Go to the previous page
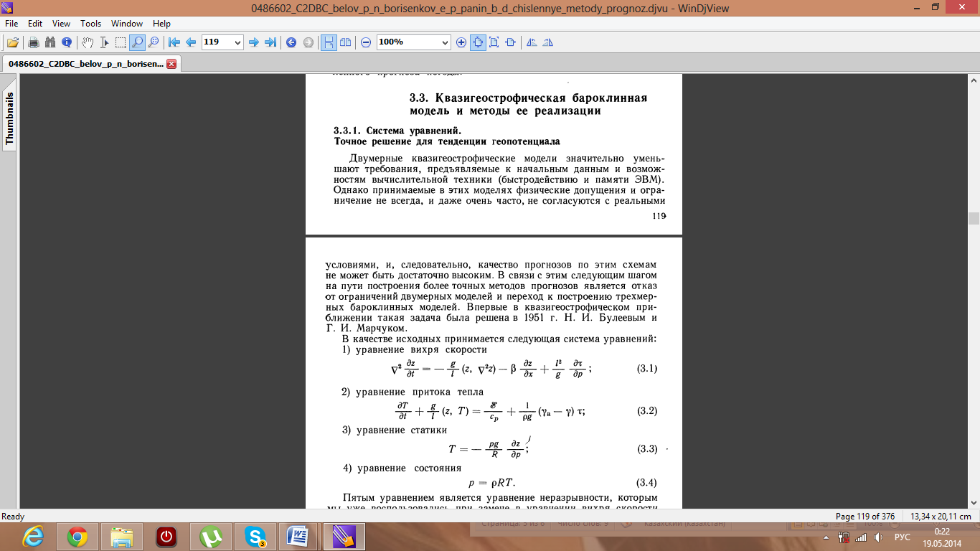The width and height of the screenshot is (980, 551). tap(191, 42)
